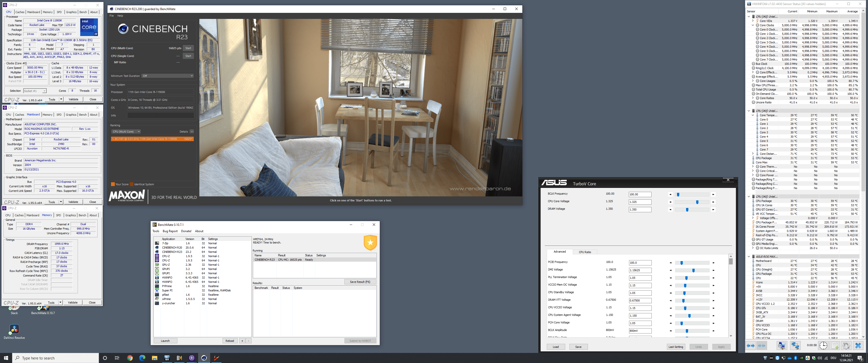Expand Core VIDs tree node in HWiNFO
This screenshot has height=363, width=868.
753,21
